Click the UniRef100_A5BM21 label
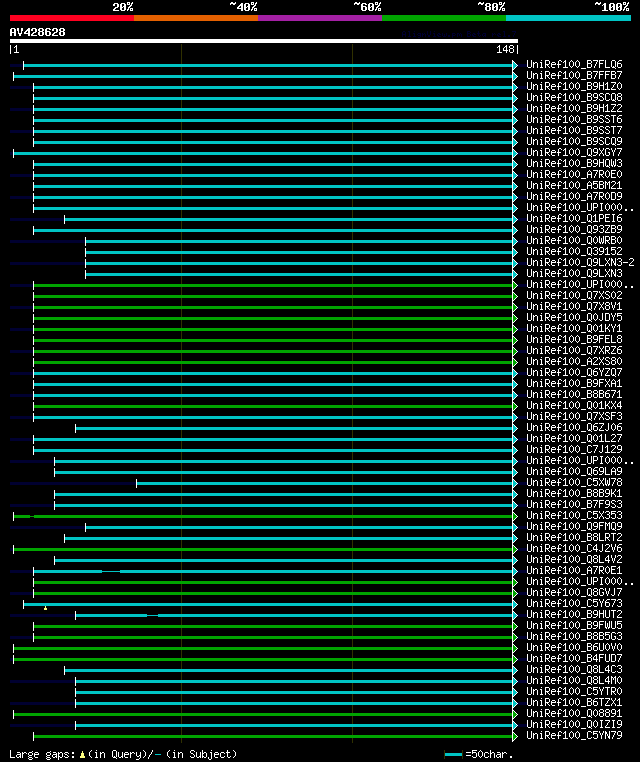The image size is (640, 762). [574, 186]
